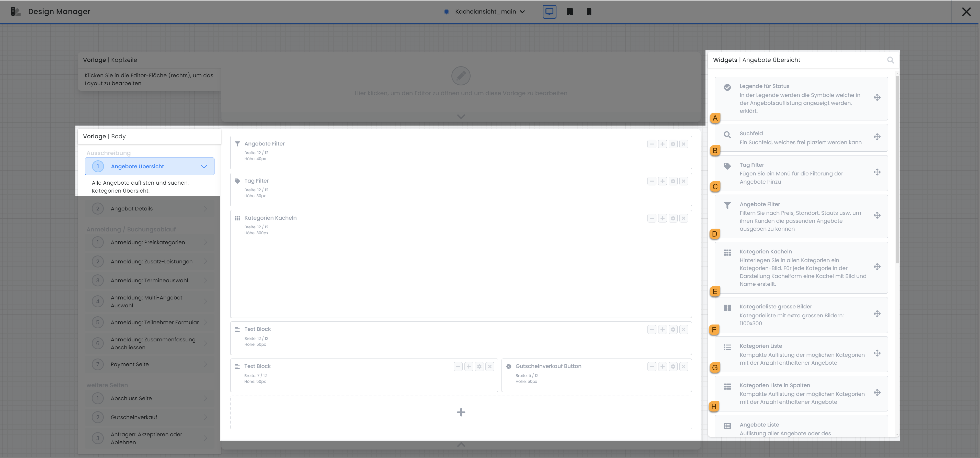Open the Kachelansicht_main template dropdown
The height and width of the screenshot is (458, 980).
[489, 12]
